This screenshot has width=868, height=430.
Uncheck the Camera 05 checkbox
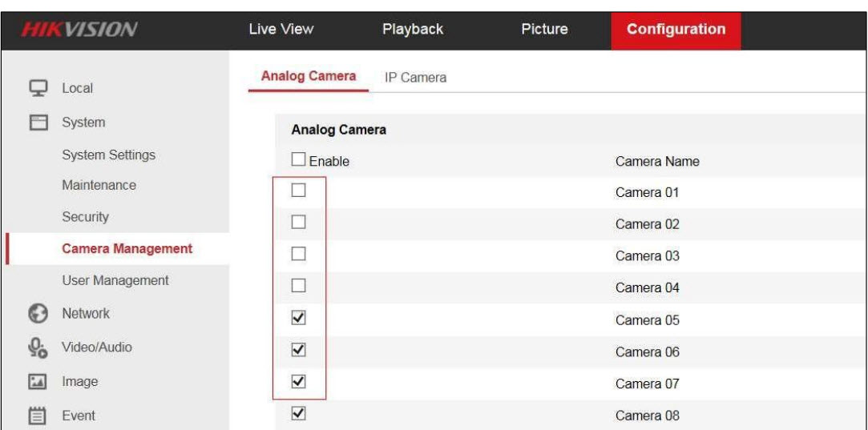tap(298, 319)
